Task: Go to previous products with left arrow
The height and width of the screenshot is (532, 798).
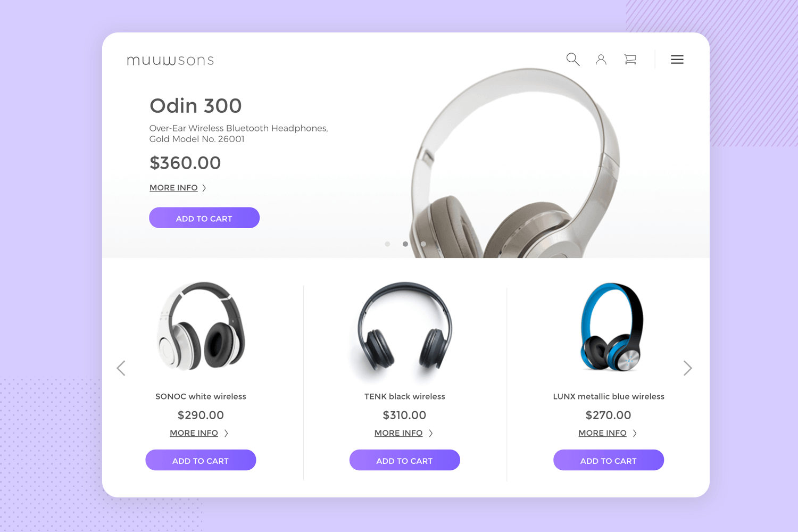Action: (121, 368)
